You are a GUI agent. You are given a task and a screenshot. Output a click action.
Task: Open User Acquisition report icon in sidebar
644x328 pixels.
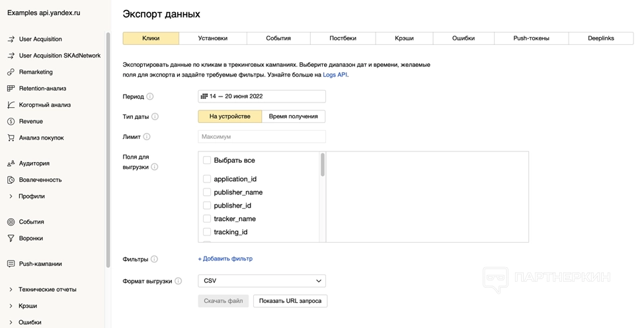pyautogui.click(x=11, y=39)
